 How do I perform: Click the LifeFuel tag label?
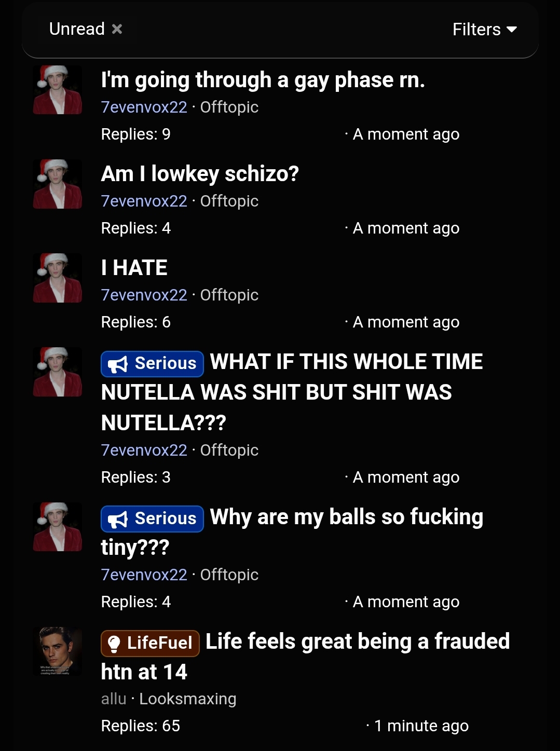[150, 643]
